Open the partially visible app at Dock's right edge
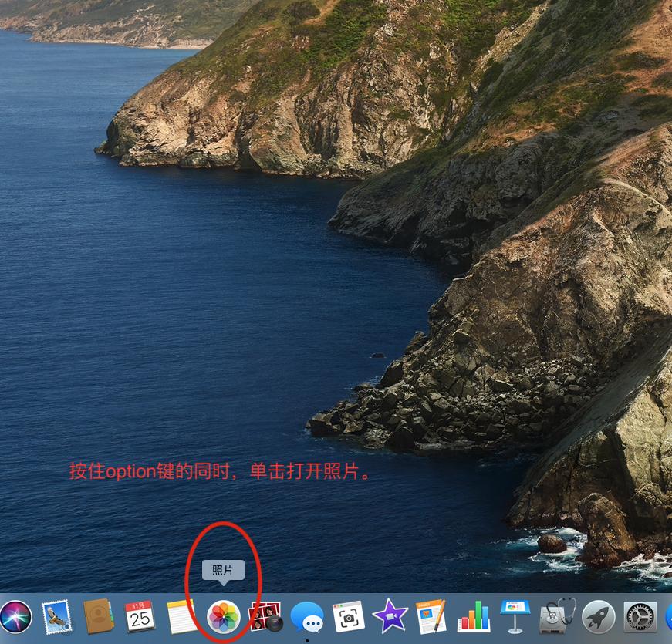Screen dimensions: 672x644 (668, 617)
